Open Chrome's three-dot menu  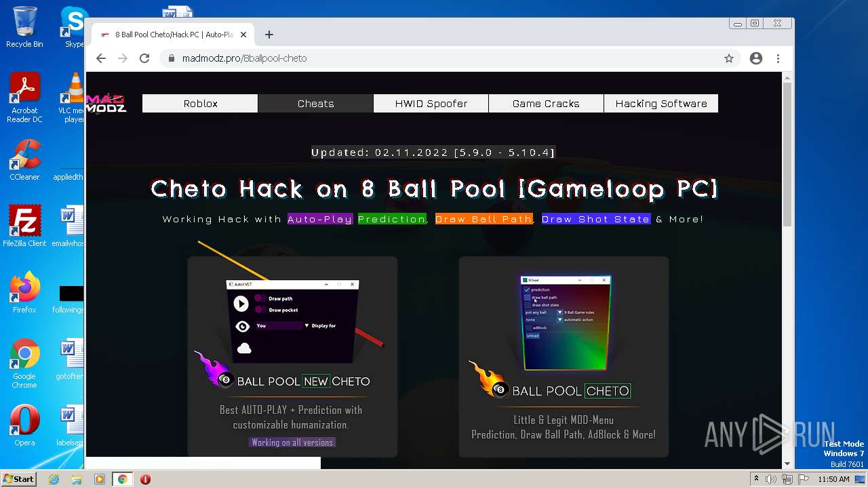click(778, 58)
